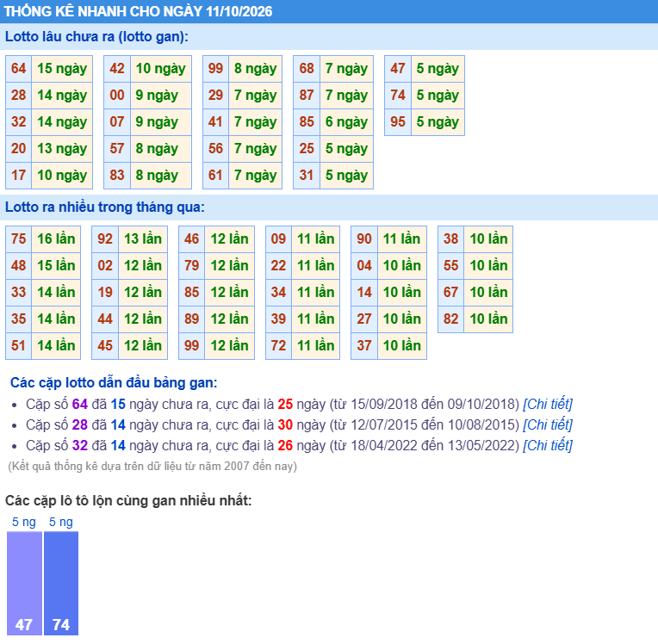The width and height of the screenshot is (658, 644).
Task: Select the '15 ngày' cell beside 64
Action: [x=62, y=68]
